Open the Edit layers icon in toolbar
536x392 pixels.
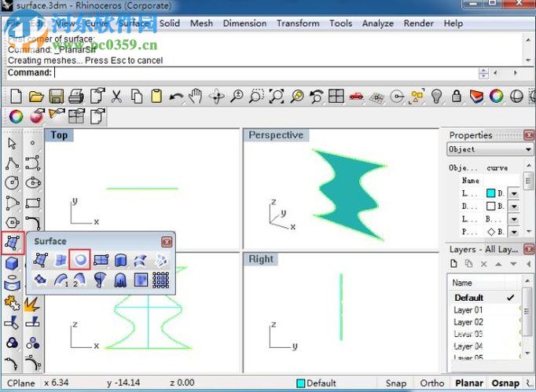[x=476, y=97]
